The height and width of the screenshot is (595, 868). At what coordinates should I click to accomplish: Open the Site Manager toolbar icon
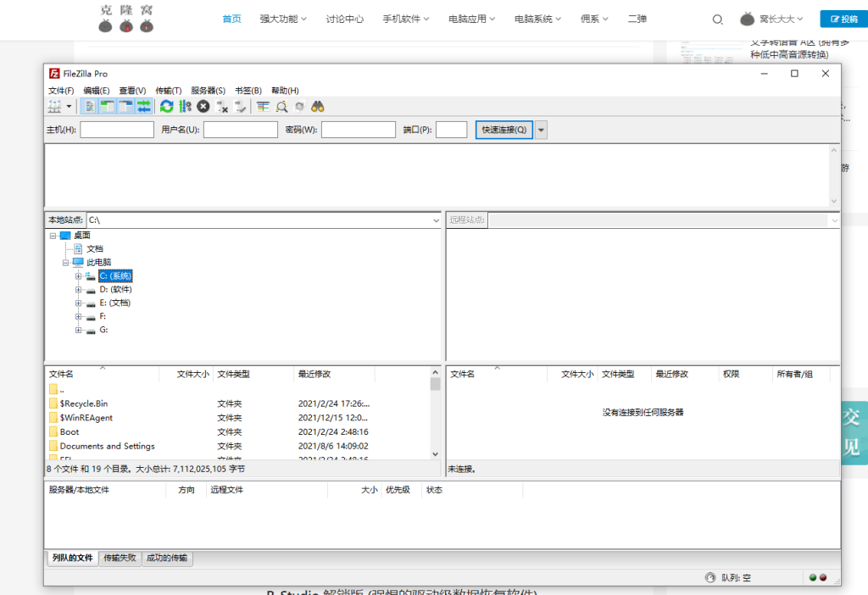pyautogui.click(x=54, y=106)
